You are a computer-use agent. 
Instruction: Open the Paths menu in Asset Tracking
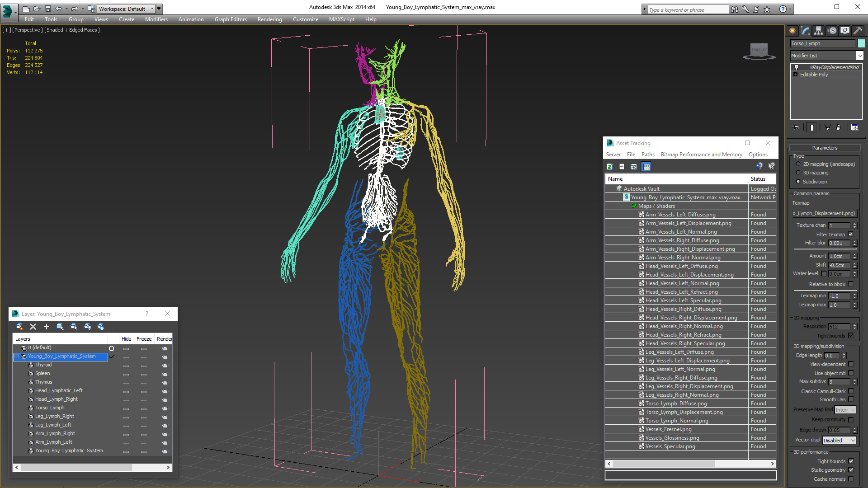coord(647,155)
